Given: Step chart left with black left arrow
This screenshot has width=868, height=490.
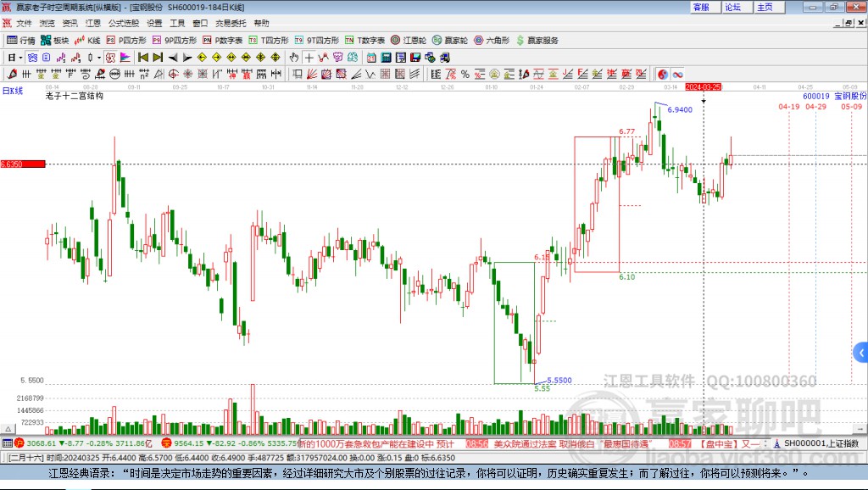Looking at the screenshot, I should (x=173, y=58).
